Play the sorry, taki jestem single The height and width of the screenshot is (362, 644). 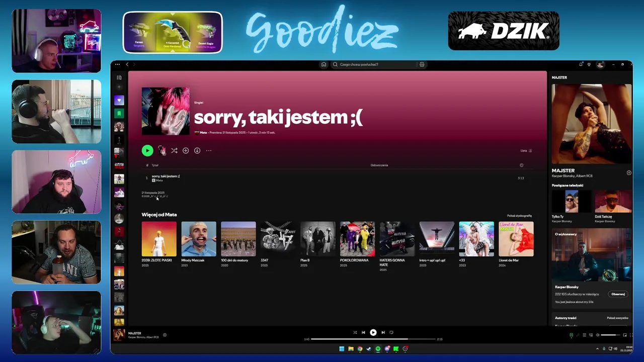coord(147,150)
